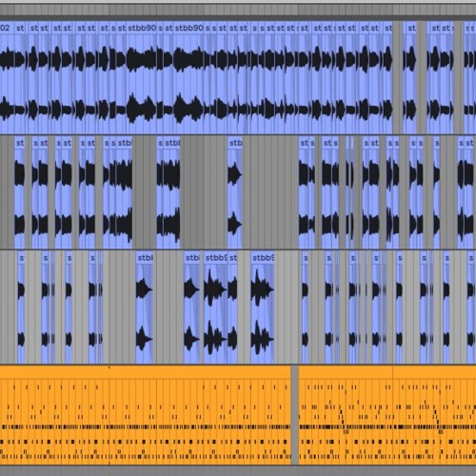Image resolution: width=476 pixels, height=476 pixels.
Task: Select the lone "stb" clip in the second track
Action: tap(235, 192)
